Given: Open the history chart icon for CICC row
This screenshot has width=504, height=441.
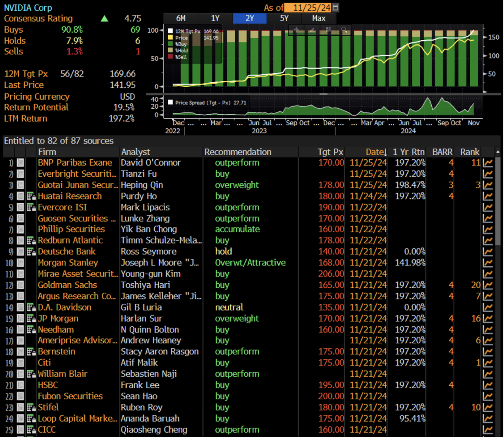Looking at the screenshot, I should pyautogui.click(x=488, y=430).
